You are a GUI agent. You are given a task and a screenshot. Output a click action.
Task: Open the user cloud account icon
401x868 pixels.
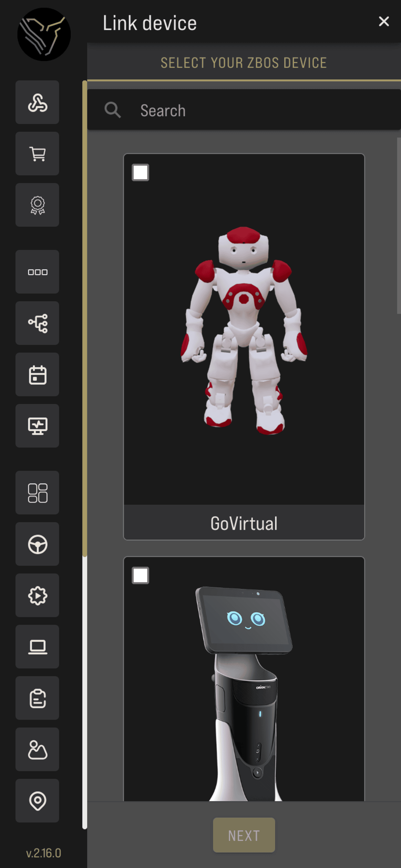coord(37,749)
